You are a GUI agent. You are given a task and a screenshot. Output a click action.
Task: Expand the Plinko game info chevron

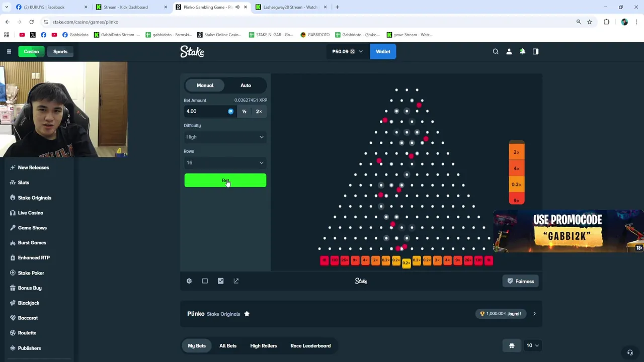pos(534,314)
